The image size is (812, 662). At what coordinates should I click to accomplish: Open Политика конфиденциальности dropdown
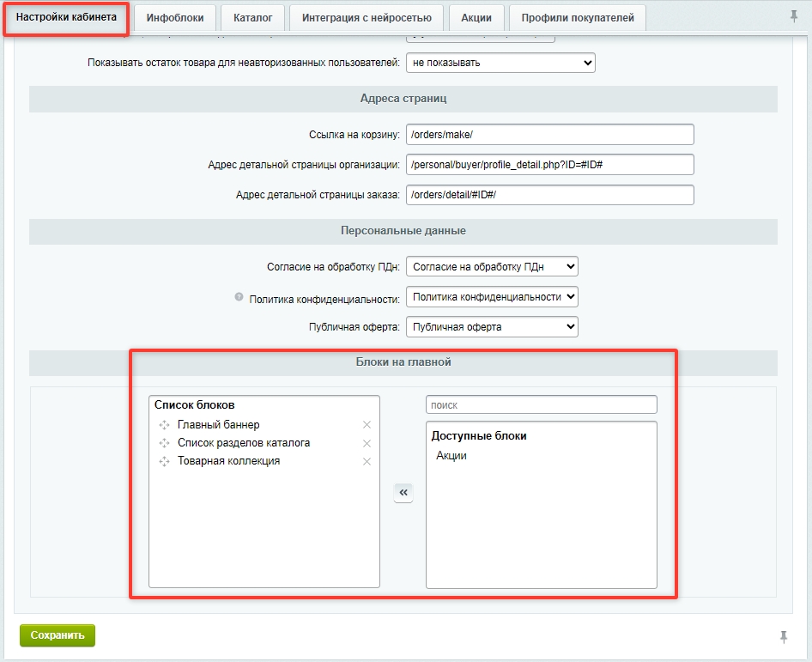(x=492, y=297)
